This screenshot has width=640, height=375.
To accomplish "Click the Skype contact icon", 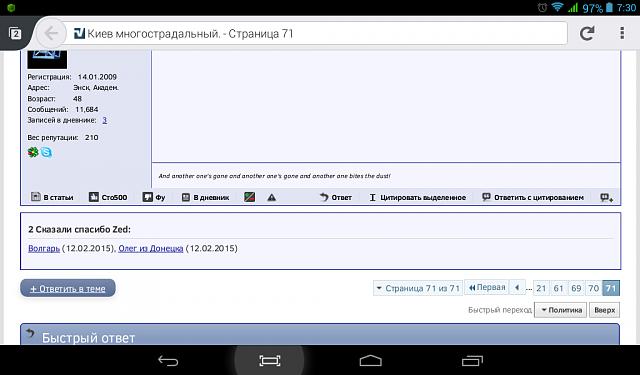I will pos(47,152).
